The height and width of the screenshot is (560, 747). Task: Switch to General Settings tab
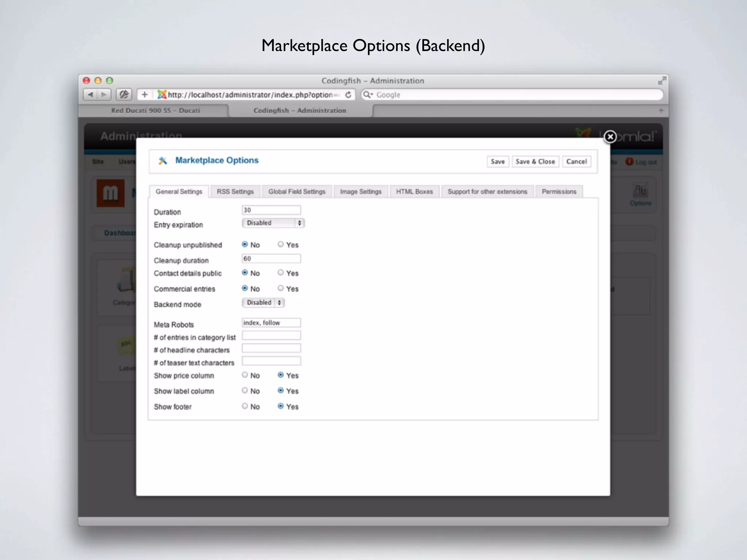(x=179, y=192)
